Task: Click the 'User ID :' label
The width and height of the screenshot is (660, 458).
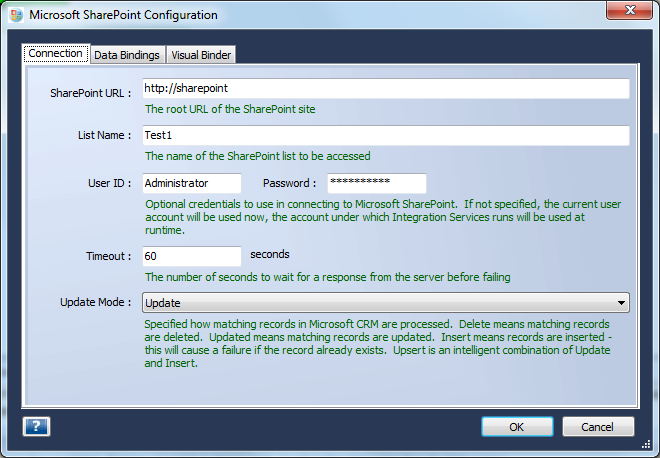Action: point(109,183)
